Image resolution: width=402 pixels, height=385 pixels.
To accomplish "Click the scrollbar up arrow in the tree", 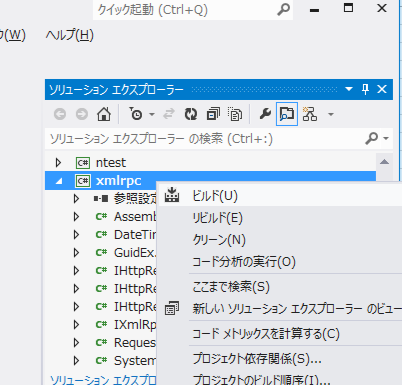I will click(384, 162).
